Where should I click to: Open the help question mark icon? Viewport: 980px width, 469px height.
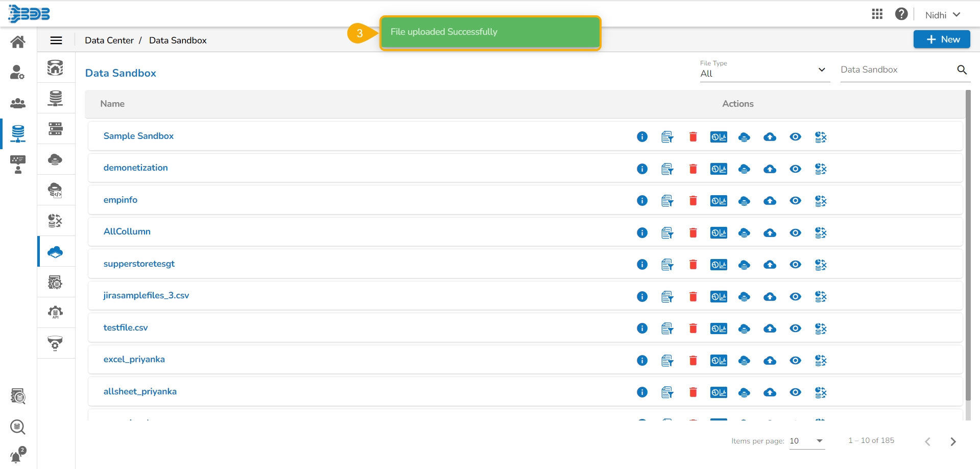pos(901,14)
